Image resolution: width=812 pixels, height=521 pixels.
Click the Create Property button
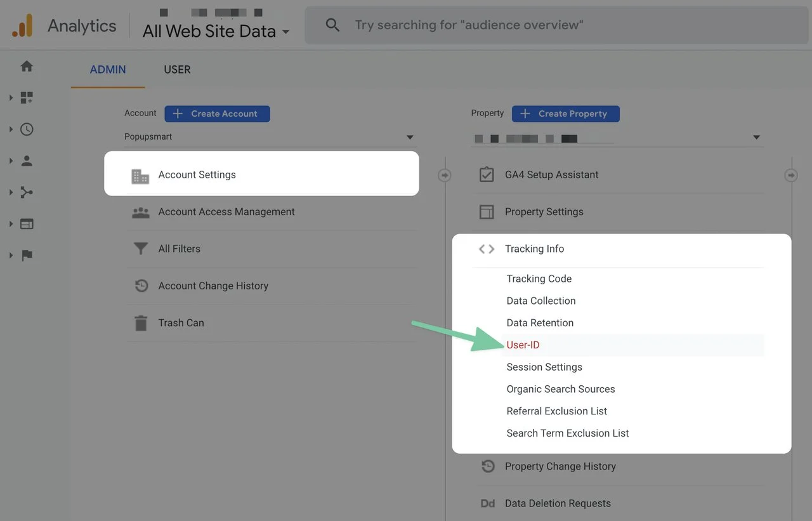click(565, 114)
